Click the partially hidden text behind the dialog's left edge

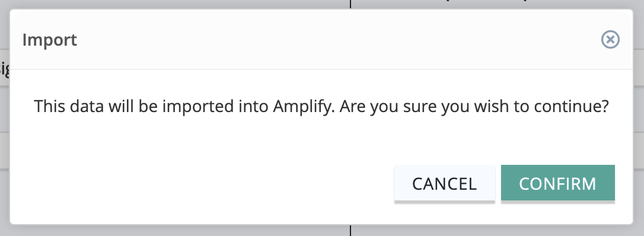click(4, 69)
